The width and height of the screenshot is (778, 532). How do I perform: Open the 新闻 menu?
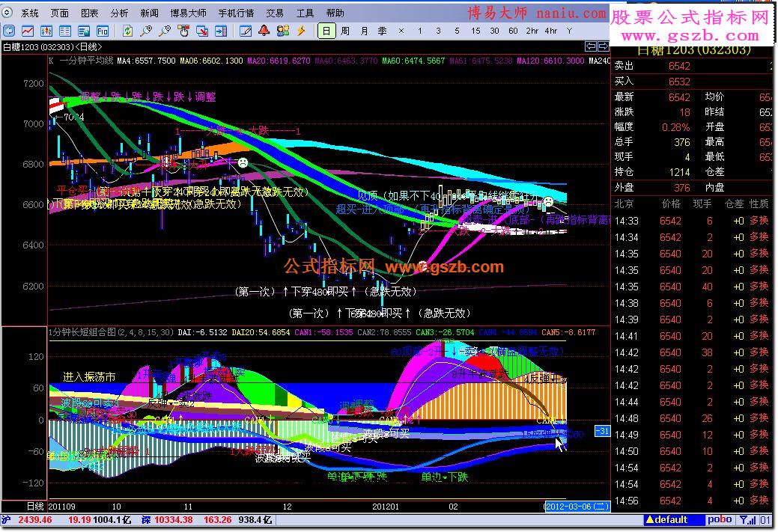click(149, 13)
